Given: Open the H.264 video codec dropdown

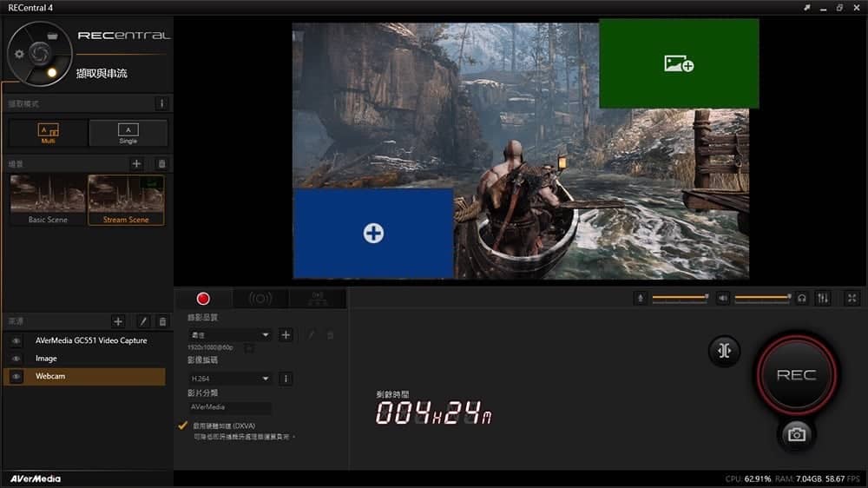Looking at the screenshot, I should click(230, 379).
